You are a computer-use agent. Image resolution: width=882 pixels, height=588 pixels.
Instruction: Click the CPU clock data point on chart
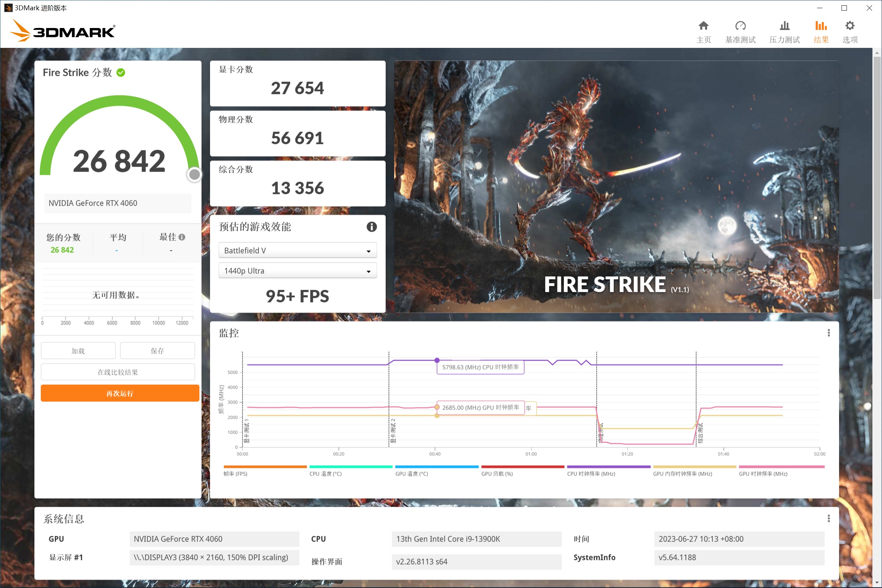[437, 360]
